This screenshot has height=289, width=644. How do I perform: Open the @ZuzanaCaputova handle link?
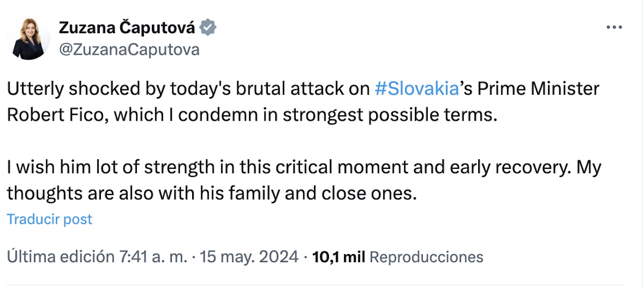129,50
